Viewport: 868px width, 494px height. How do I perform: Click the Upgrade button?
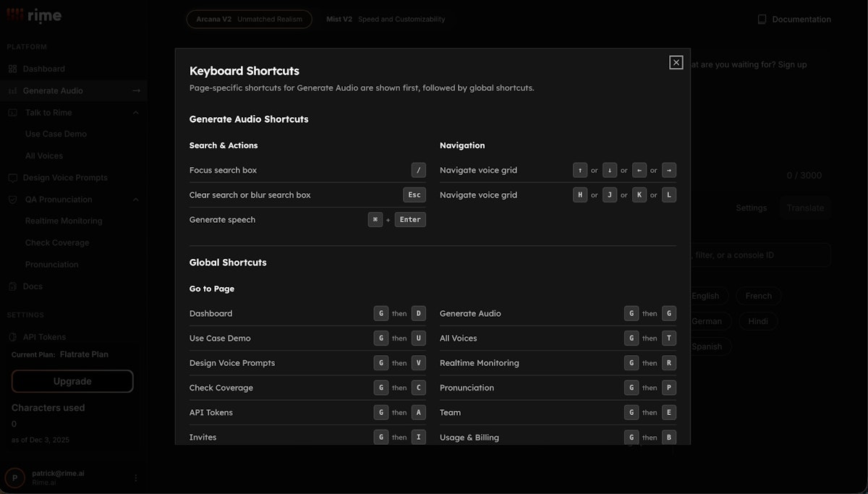(x=72, y=380)
